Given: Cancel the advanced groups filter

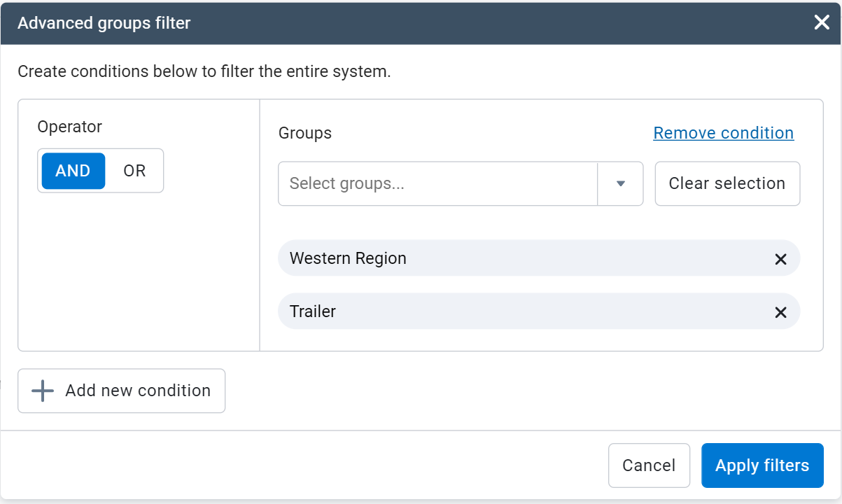Looking at the screenshot, I should point(649,465).
